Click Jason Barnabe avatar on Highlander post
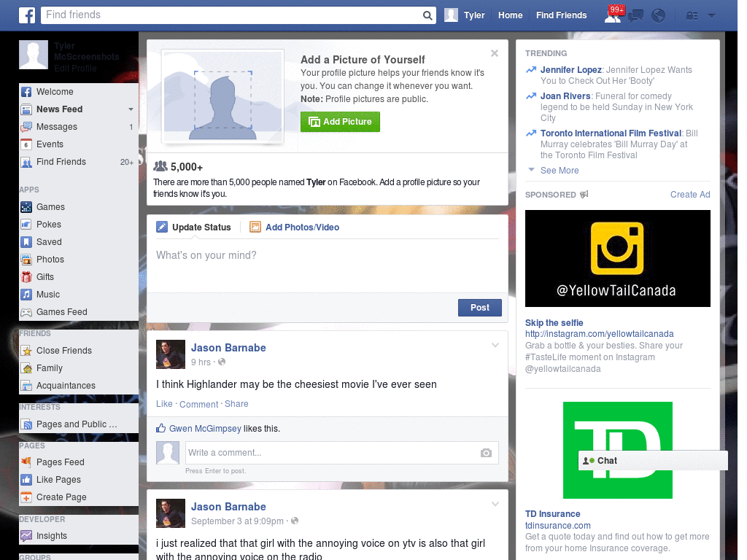Screen dimensions: 747x560 point(171,354)
